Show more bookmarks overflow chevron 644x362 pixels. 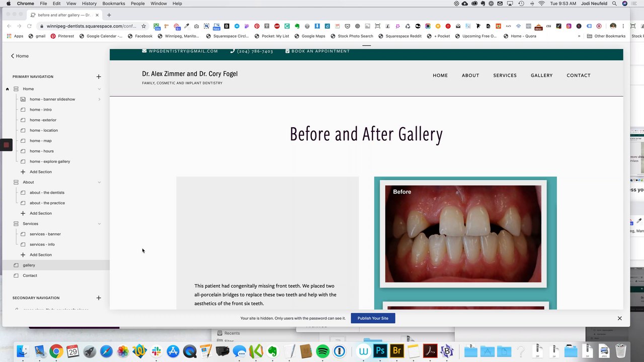click(579, 36)
